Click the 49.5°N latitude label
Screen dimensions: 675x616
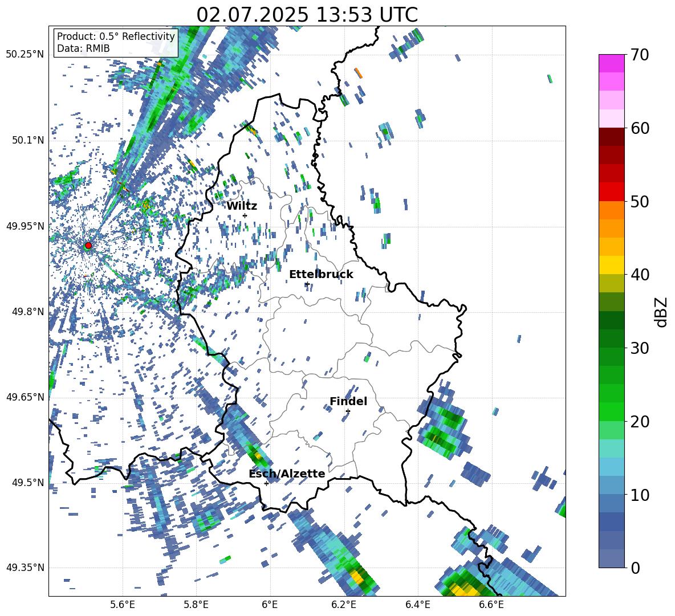coord(28,483)
